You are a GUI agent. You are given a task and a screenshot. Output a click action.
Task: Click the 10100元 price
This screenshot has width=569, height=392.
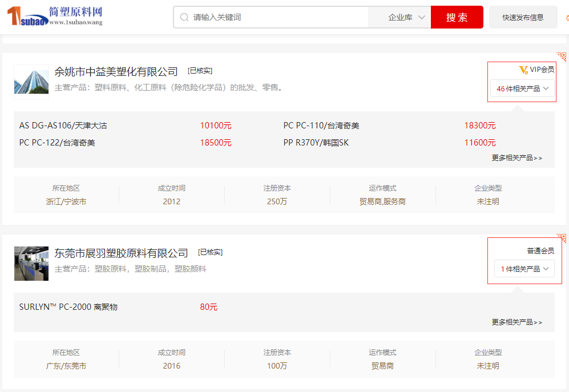pos(216,126)
